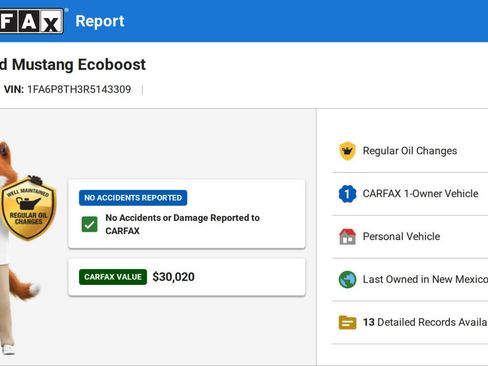Screen dimensions: 488x366
Task: Click the green checkmark next to No Accidents
Action: tap(90, 224)
